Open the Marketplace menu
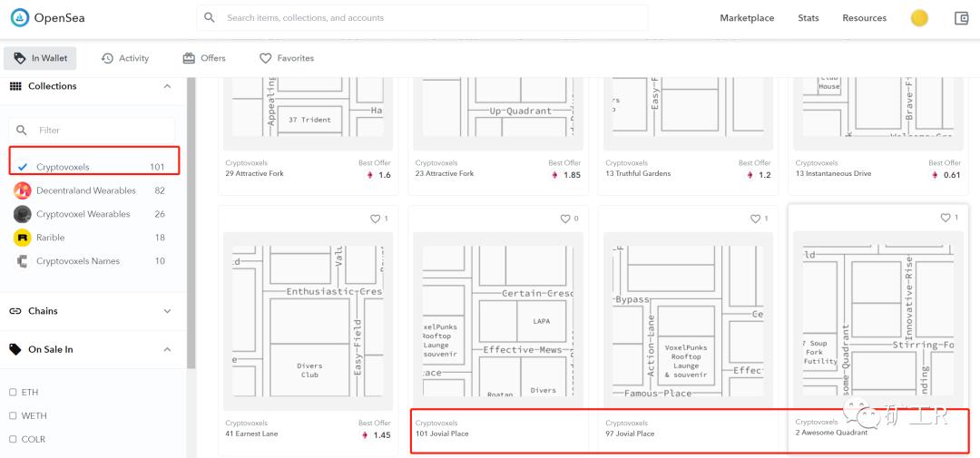980x458 pixels. click(x=747, y=18)
